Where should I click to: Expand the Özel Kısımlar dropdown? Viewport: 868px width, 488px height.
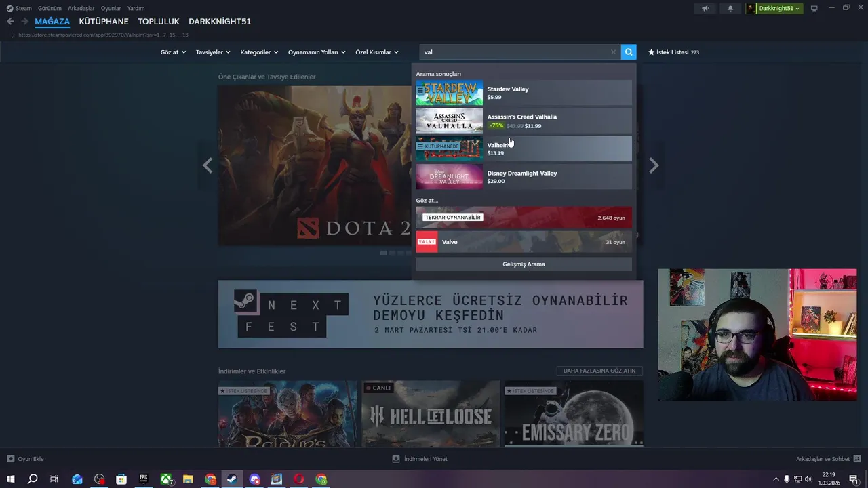(x=377, y=52)
